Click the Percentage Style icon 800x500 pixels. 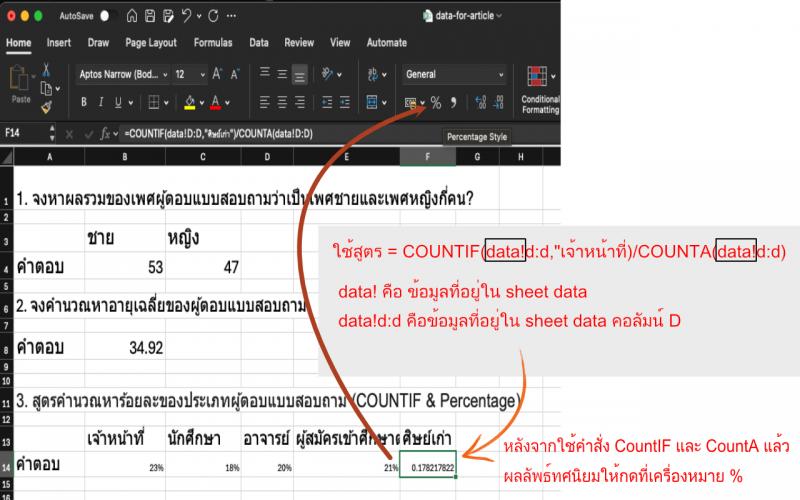tap(436, 102)
